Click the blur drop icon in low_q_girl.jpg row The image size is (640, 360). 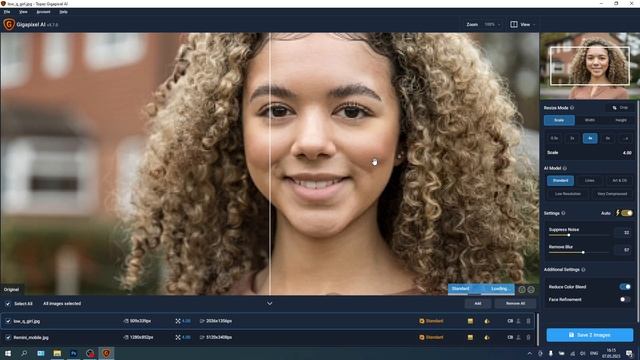coord(487,321)
